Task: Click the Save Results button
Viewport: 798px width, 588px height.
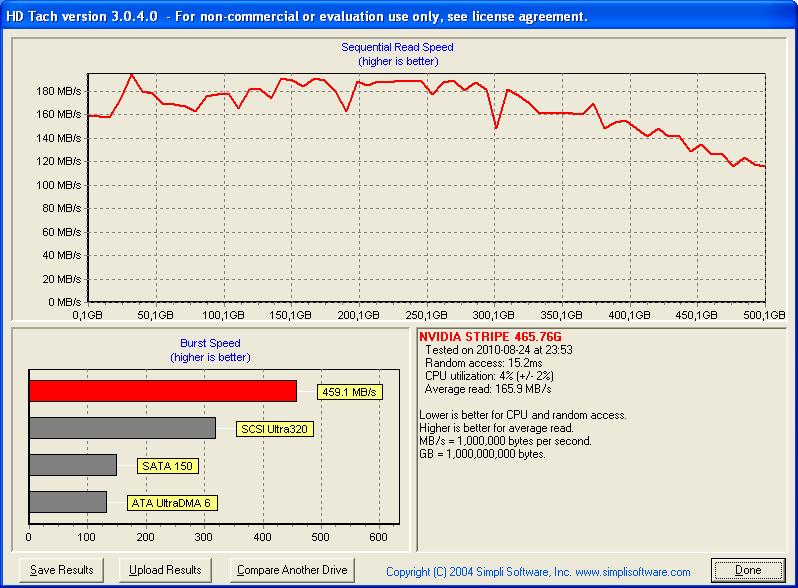Action: (61, 570)
